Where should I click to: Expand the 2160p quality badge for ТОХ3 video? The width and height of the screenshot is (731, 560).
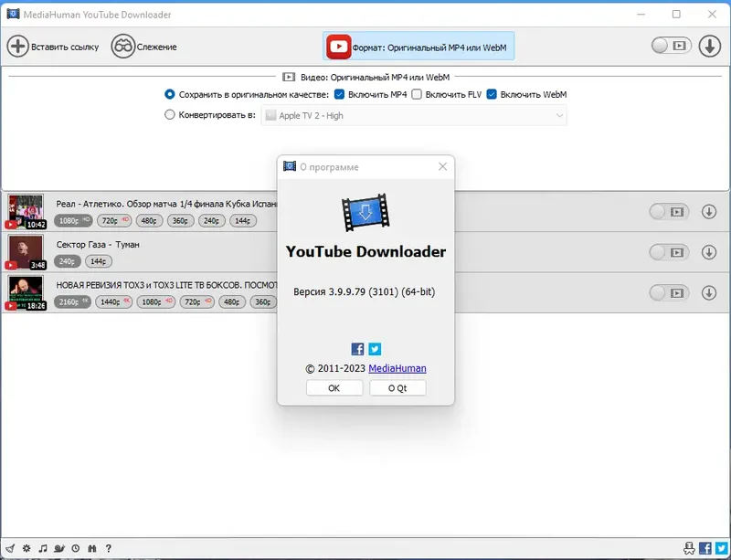[73, 302]
